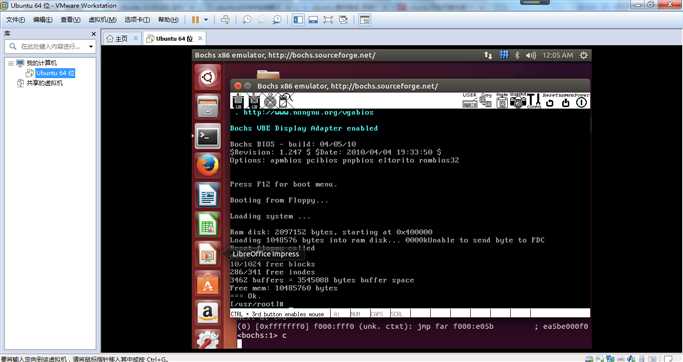Select 共享的虚拟机 in the library tree
This screenshot has height=362, width=683.
click(44, 83)
